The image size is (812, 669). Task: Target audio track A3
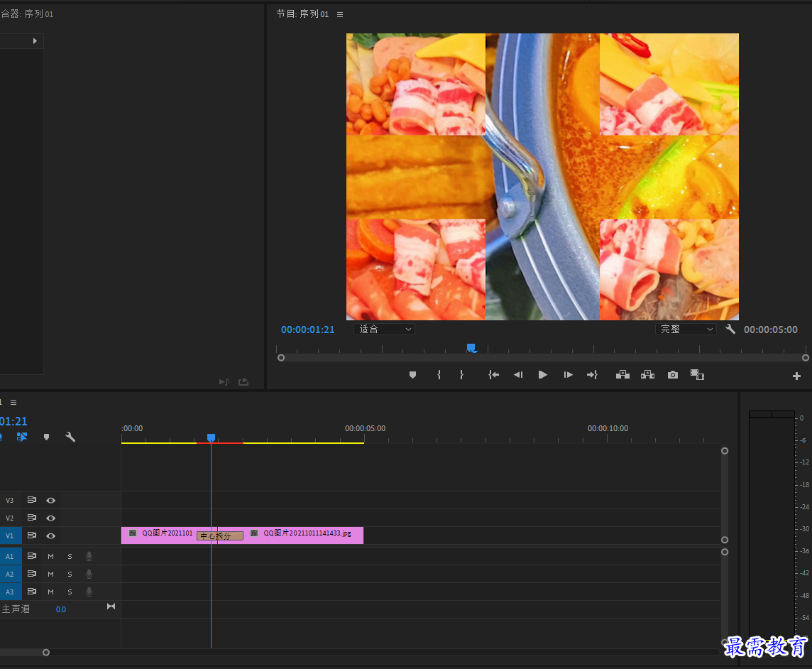point(10,592)
